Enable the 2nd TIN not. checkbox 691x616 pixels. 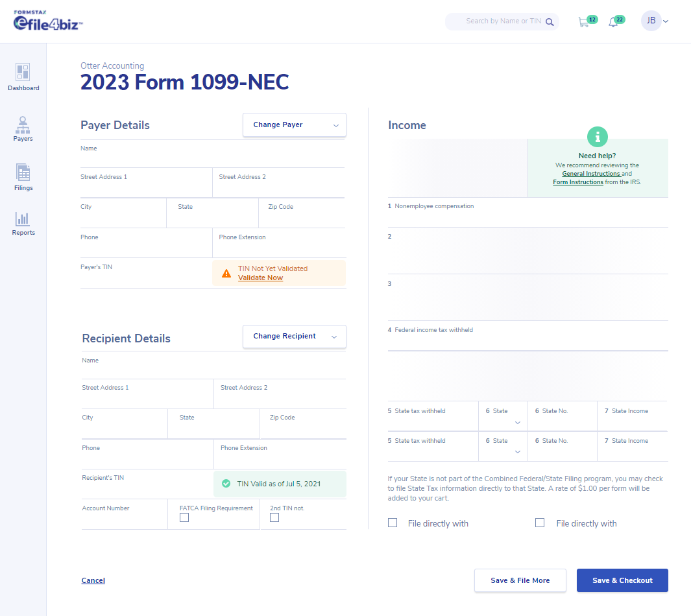(274, 517)
